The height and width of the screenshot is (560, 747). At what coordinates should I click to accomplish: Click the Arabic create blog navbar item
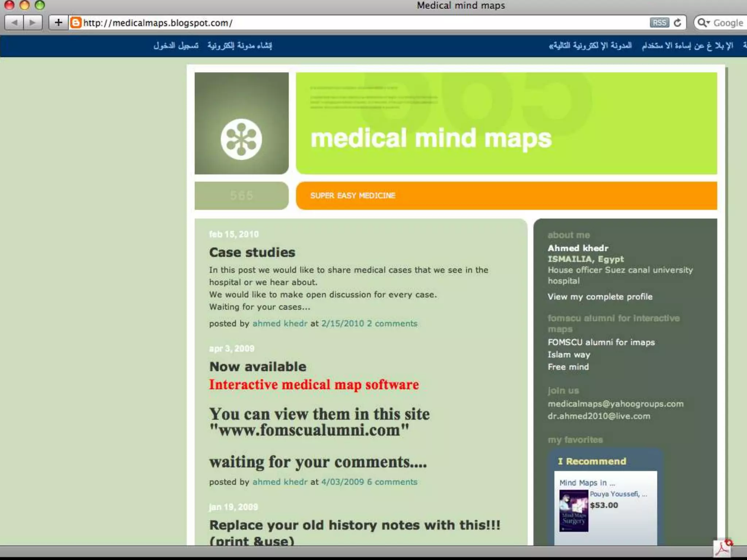click(x=240, y=46)
